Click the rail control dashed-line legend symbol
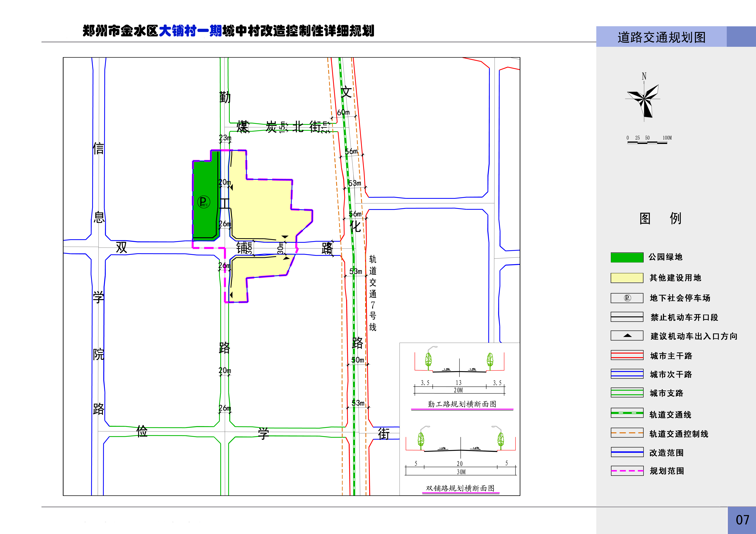The image size is (756, 534). click(x=627, y=433)
